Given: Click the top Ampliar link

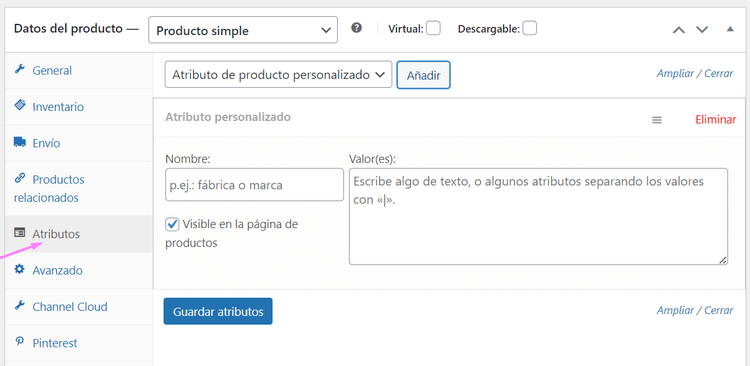Looking at the screenshot, I should (x=675, y=74).
